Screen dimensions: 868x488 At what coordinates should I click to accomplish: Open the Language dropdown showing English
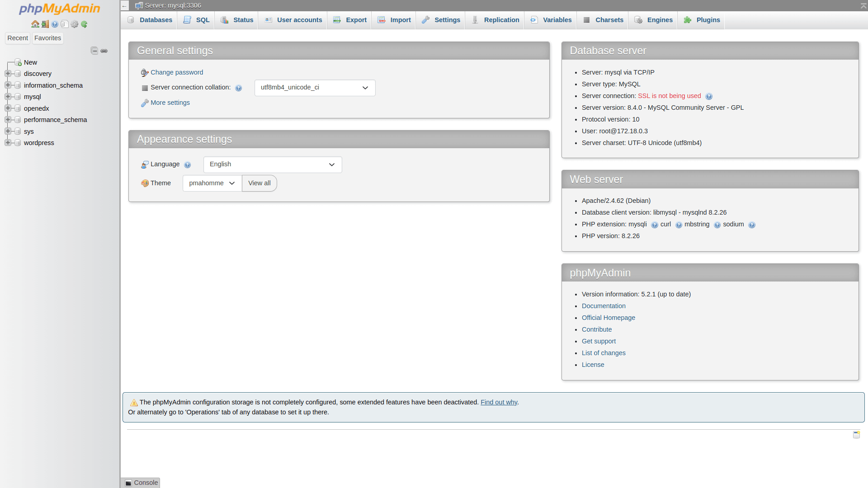pos(273,164)
